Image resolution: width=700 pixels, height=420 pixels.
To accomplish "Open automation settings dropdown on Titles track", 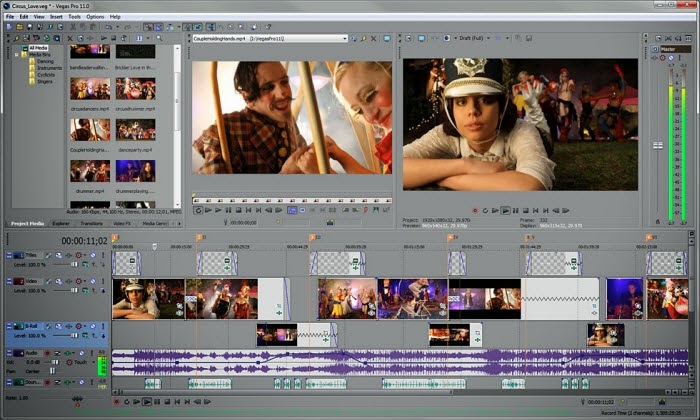I will pyautogui.click(x=85, y=255).
